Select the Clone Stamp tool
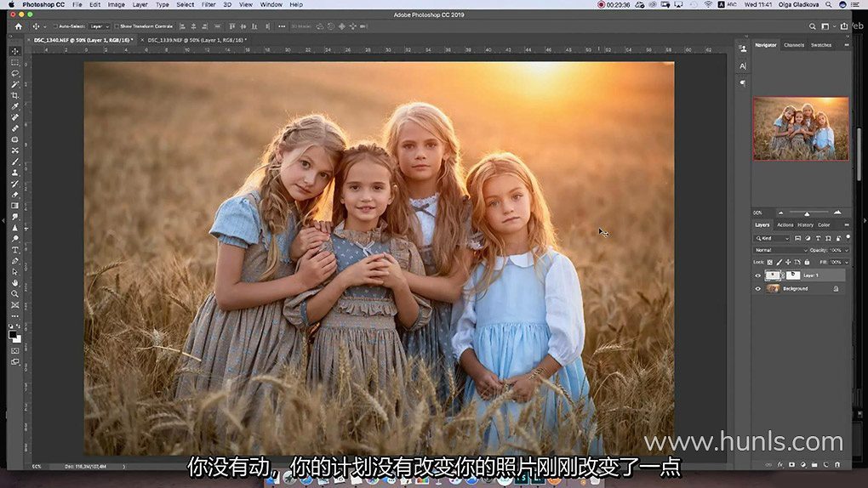Screen dimensions: 868x488 point(15,173)
